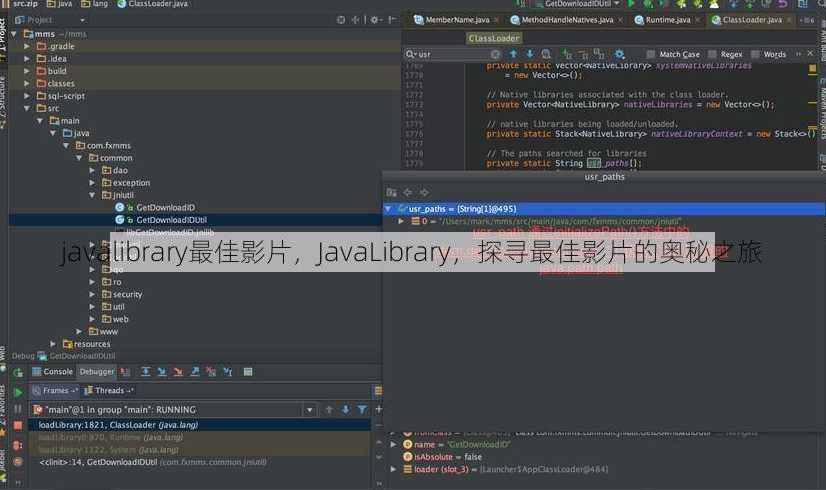Expand the sql-script folder

[27, 96]
